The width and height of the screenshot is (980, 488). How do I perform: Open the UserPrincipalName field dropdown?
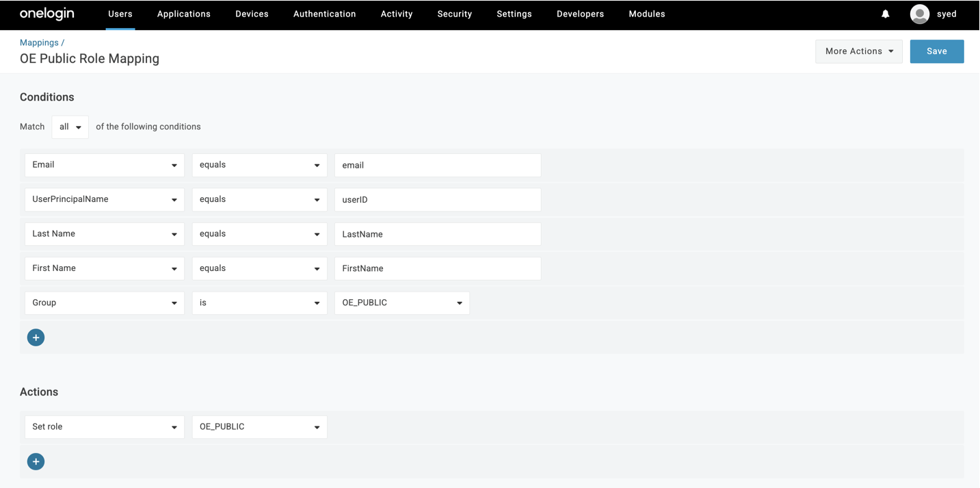(105, 200)
